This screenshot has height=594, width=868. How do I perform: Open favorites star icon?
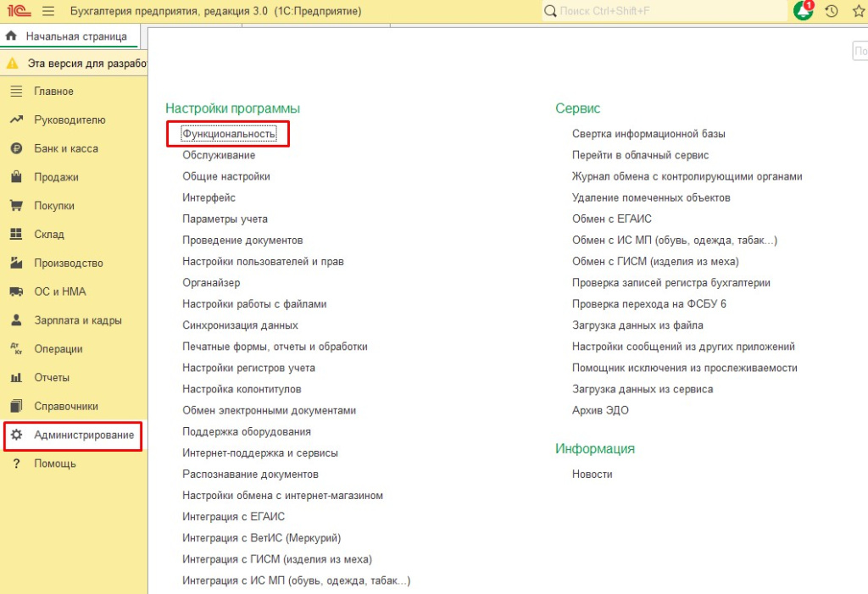(x=860, y=10)
